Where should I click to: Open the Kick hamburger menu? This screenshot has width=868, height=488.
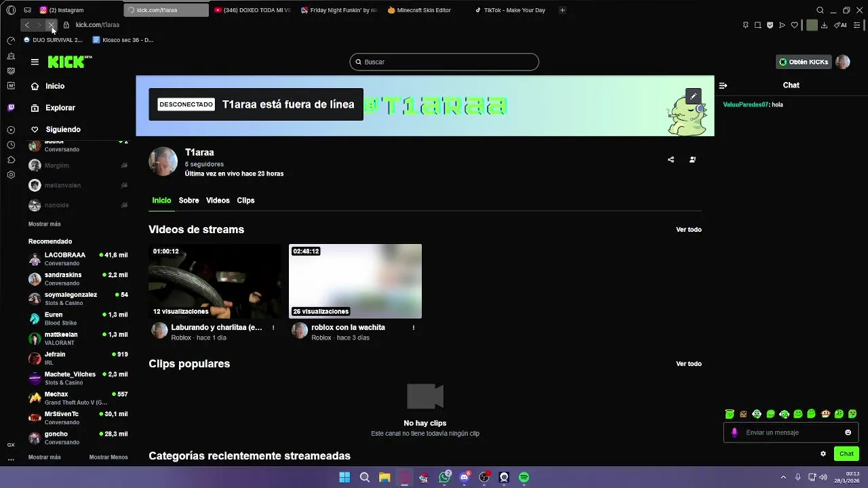pos(35,62)
